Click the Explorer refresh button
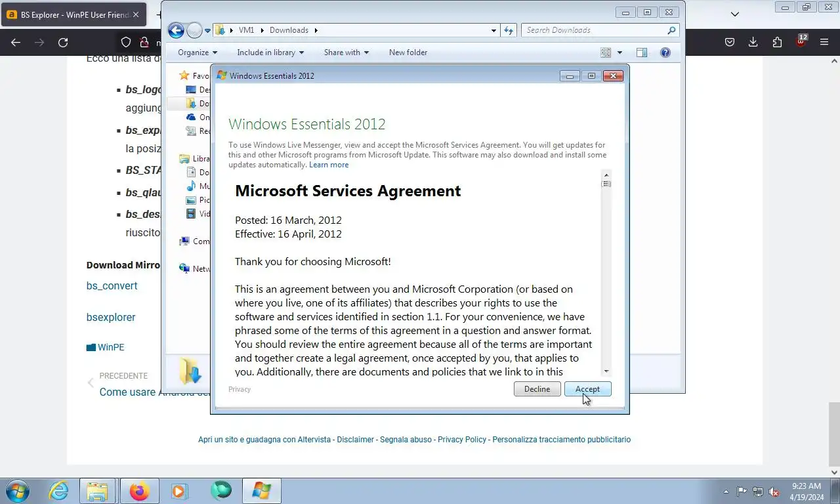840x504 pixels. click(x=509, y=30)
